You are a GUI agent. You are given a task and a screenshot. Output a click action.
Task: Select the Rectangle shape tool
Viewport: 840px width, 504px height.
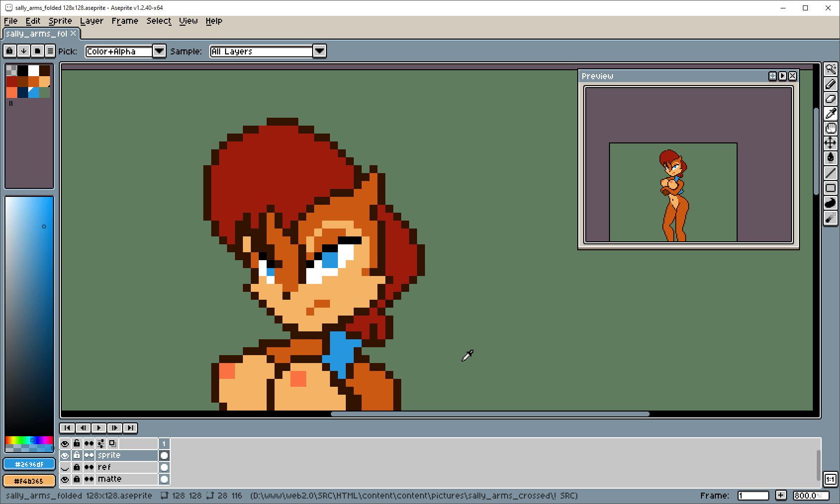pos(830,188)
